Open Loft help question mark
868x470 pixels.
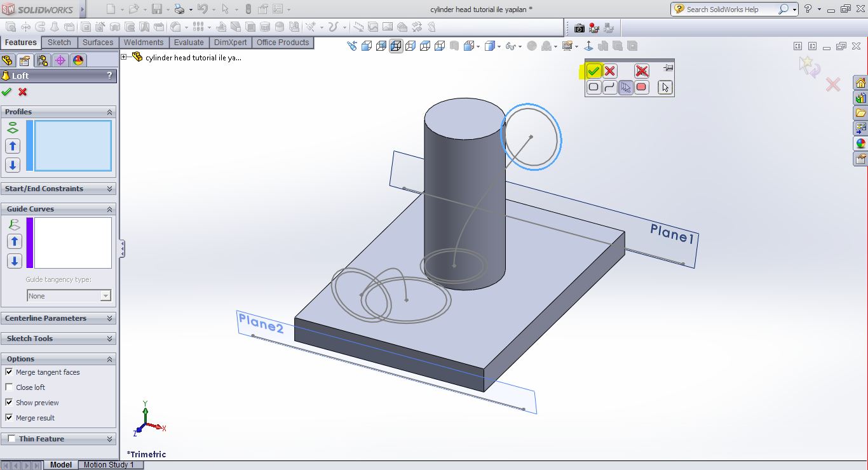click(x=109, y=76)
